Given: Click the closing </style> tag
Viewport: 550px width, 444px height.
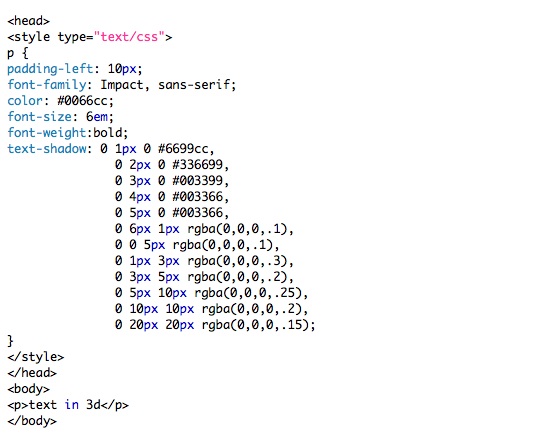Looking at the screenshot, I should click(36, 357).
